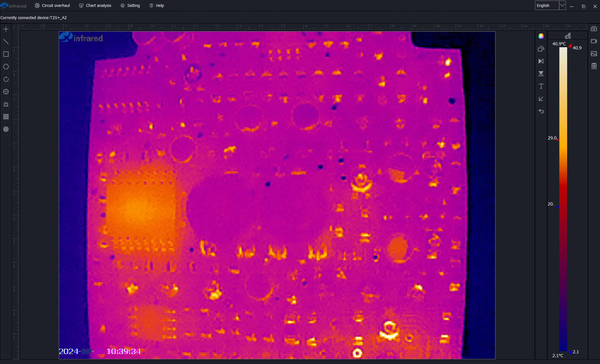The height and width of the screenshot is (364, 600).
Task: Open the color palette wheel
Action: 541,36
